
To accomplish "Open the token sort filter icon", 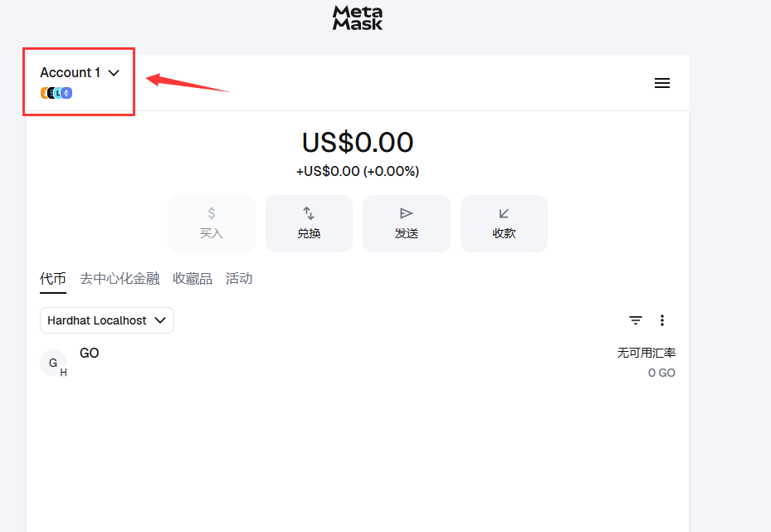I will pyautogui.click(x=635, y=320).
